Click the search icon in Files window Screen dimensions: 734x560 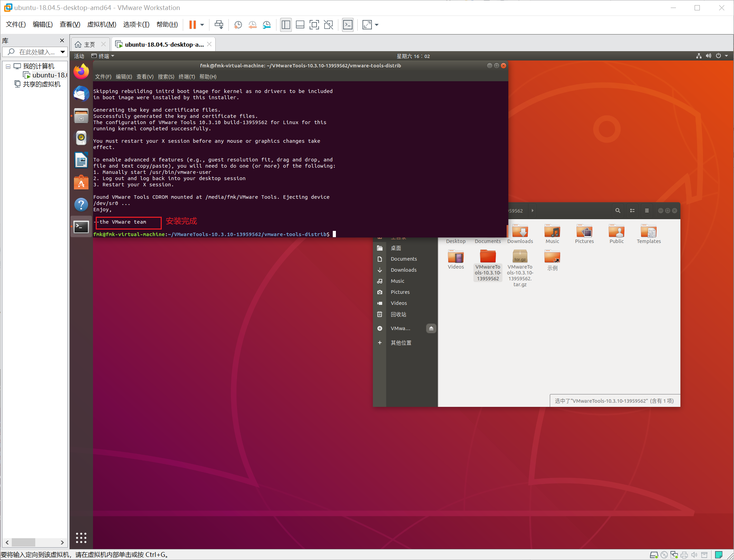click(618, 211)
